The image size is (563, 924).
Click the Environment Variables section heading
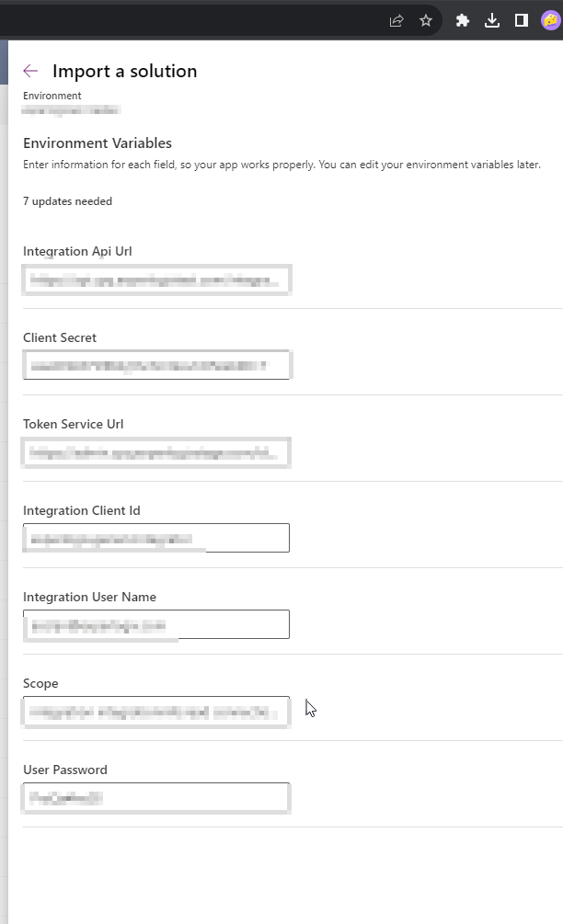pyautogui.click(x=98, y=143)
